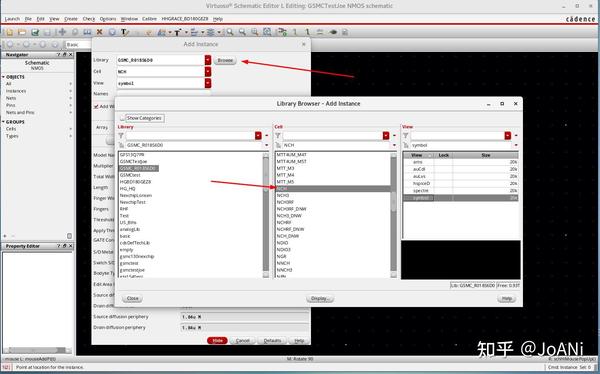
Task: Click the Defaults button
Action: 272,341
